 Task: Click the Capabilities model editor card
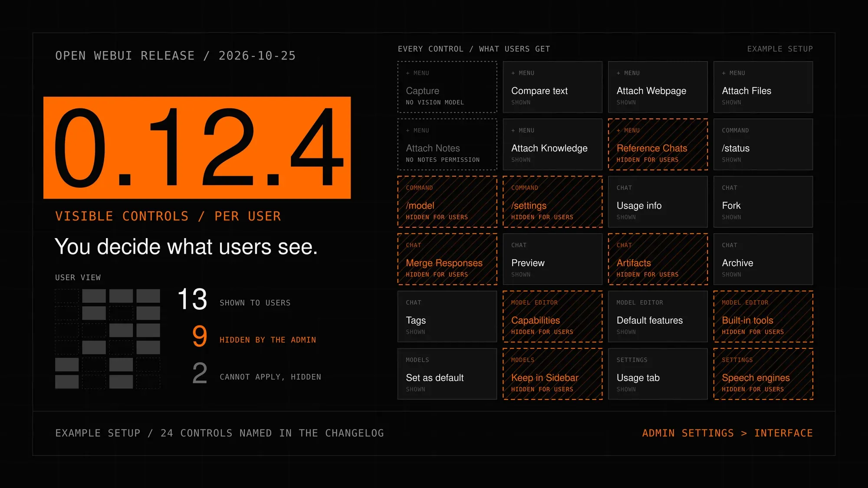pos(552,317)
